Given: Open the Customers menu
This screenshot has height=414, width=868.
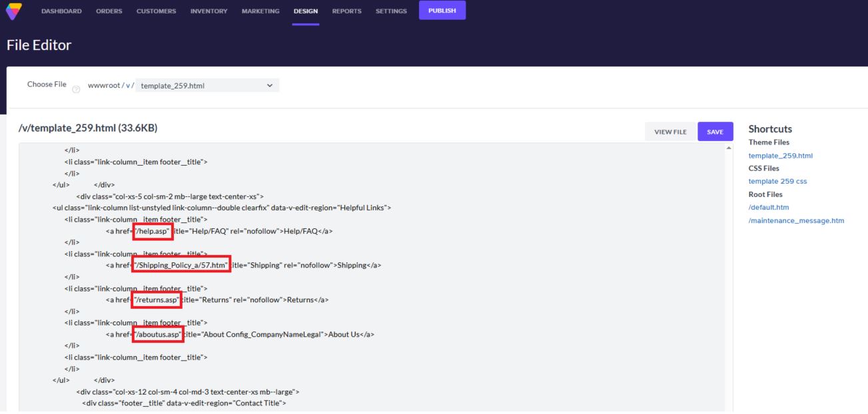Looking at the screenshot, I should 156,11.
